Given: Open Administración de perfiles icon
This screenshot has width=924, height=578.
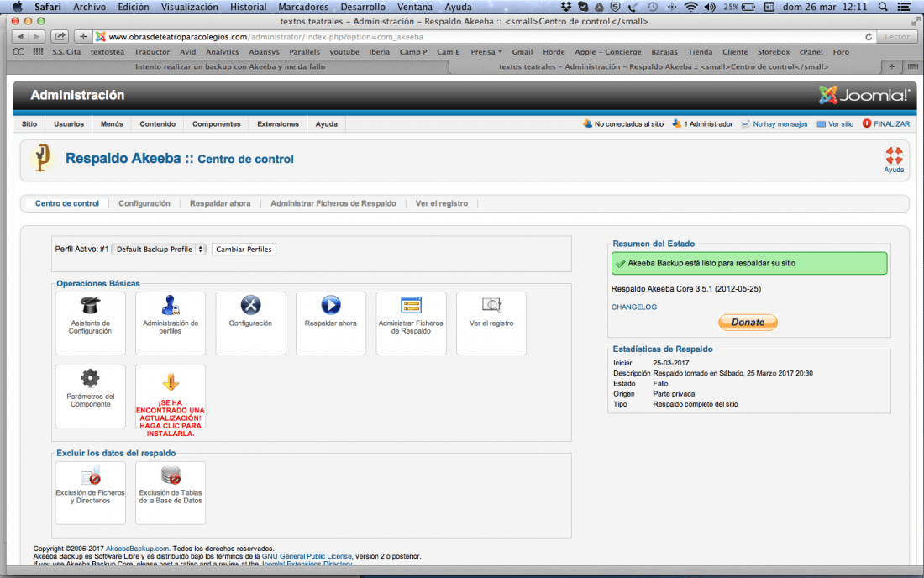Looking at the screenshot, I should coord(171,305).
